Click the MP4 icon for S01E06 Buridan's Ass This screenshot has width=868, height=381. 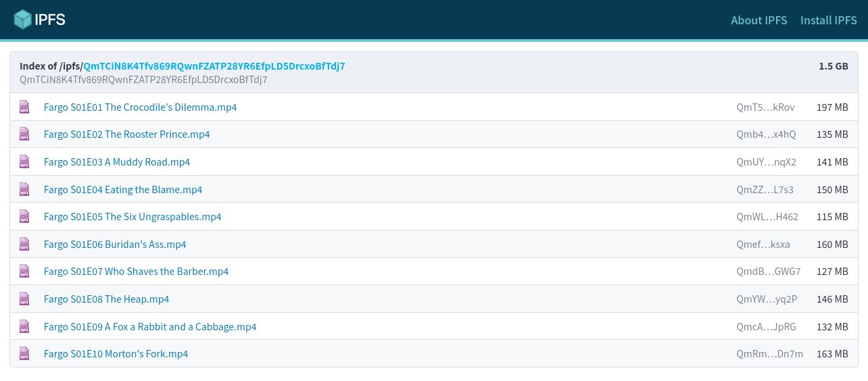click(24, 244)
